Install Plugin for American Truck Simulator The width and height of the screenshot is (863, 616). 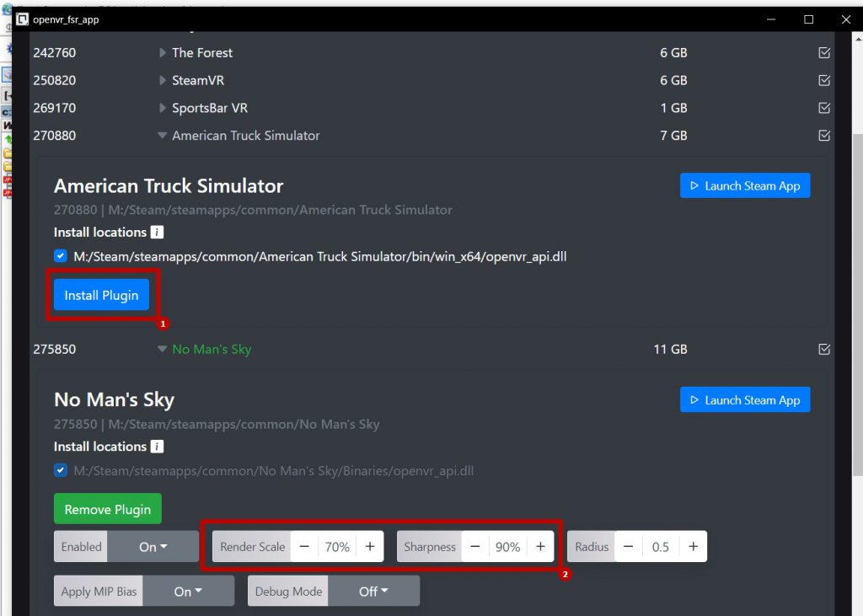pos(101,295)
